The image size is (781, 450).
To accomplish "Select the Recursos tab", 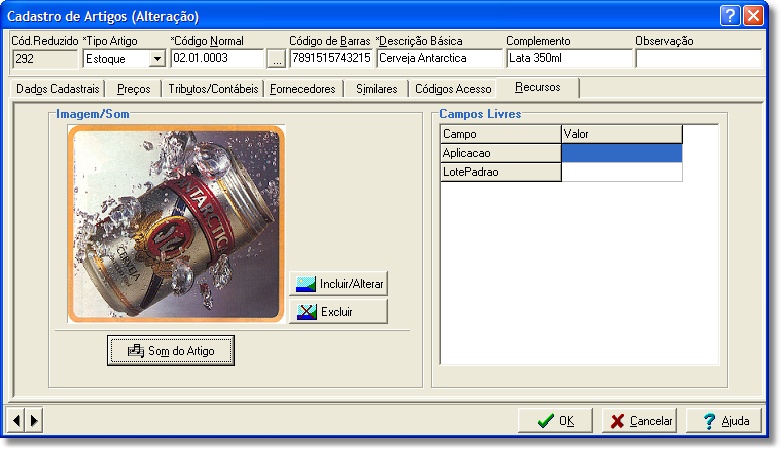I will point(537,87).
